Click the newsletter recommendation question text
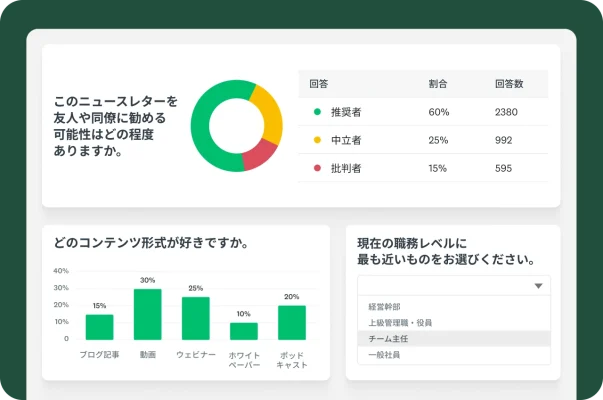 point(115,126)
